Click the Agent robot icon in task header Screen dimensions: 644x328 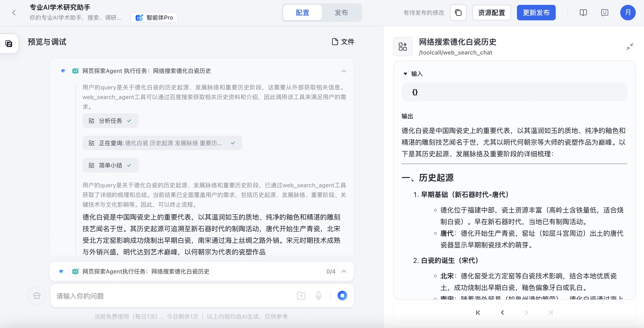pos(75,71)
